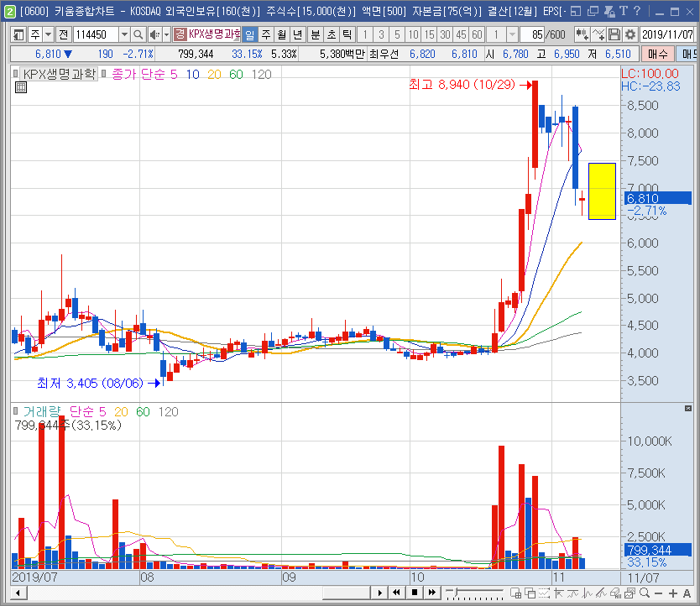Toggle the 거래량 volume indicator marker
Image resolution: width=700 pixels, height=606 pixels.
(x=16, y=410)
